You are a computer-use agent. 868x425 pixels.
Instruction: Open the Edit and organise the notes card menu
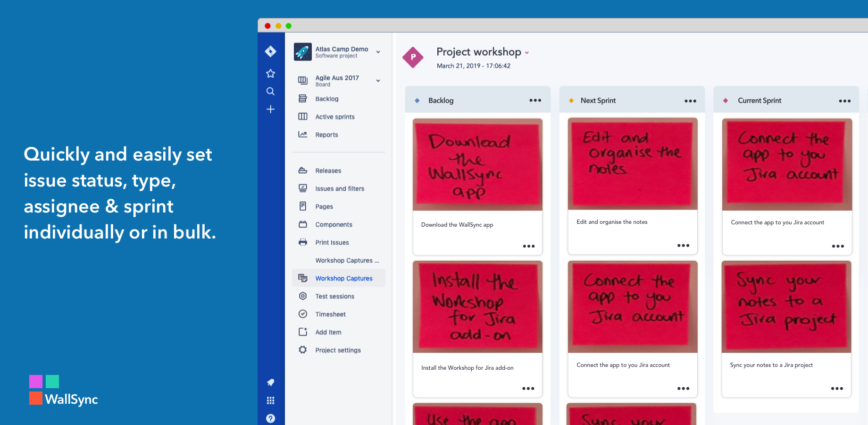683,246
